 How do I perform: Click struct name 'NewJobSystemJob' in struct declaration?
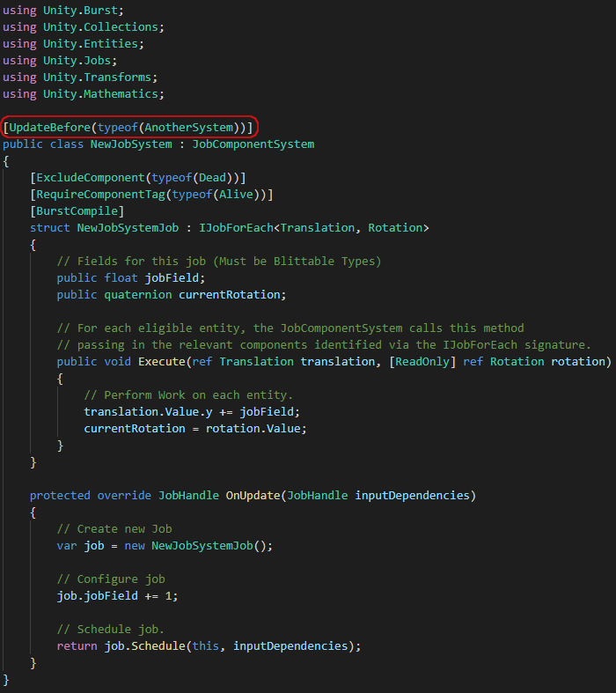click(128, 228)
